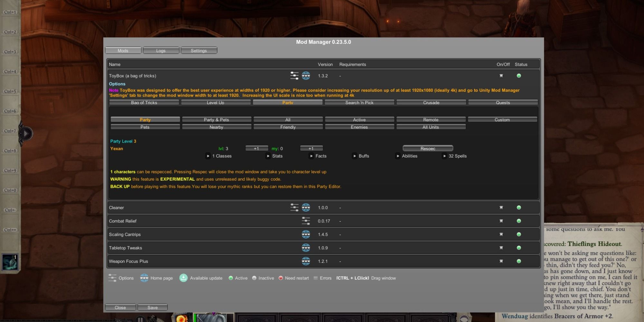Open Cleaner mod home page globe
The width and height of the screenshot is (644, 322).
coord(306,207)
